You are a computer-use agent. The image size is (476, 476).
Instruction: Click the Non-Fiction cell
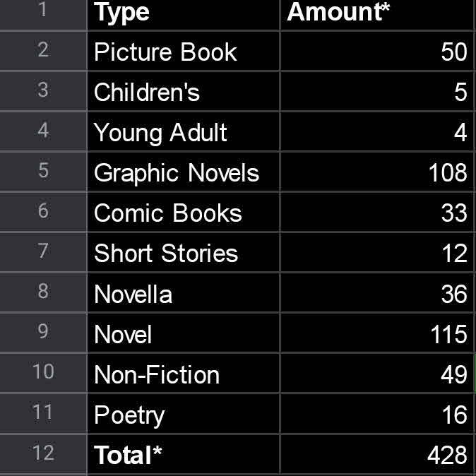(182, 374)
